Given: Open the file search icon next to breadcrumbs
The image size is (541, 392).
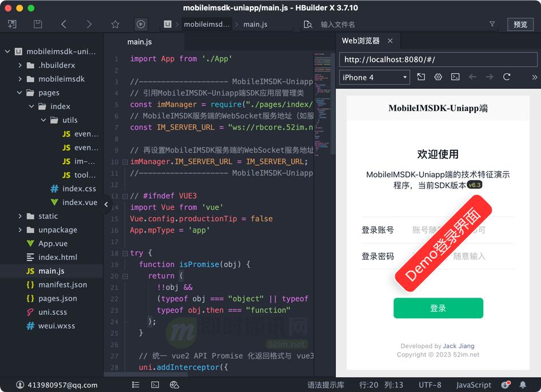Looking at the screenshot, I should pyautogui.click(x=307, y=25).
